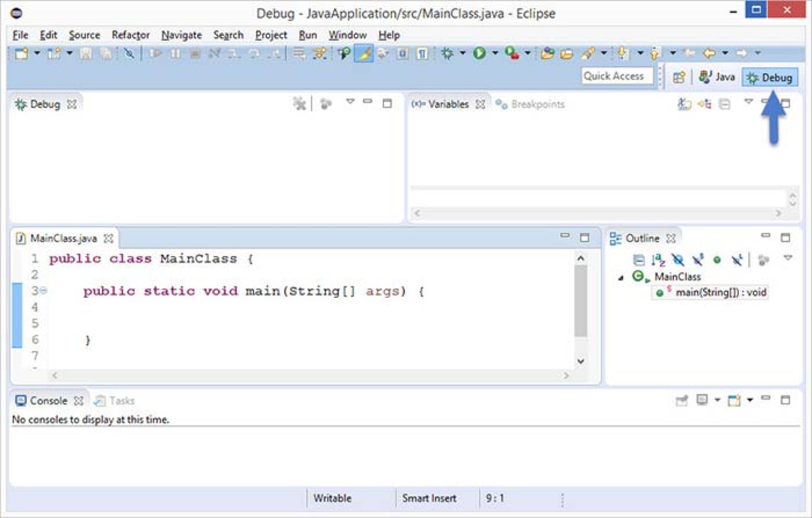812x518 pixels.
Task: Click the Suspend (pause) debug icon
Action: click(x=176, y=53)
